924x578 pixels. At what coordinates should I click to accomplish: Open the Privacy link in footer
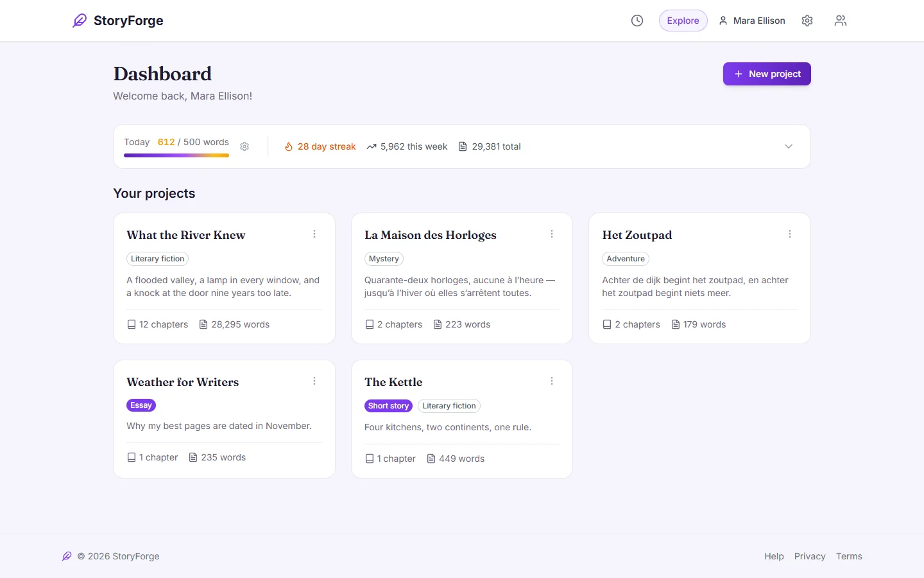point(810,556)
